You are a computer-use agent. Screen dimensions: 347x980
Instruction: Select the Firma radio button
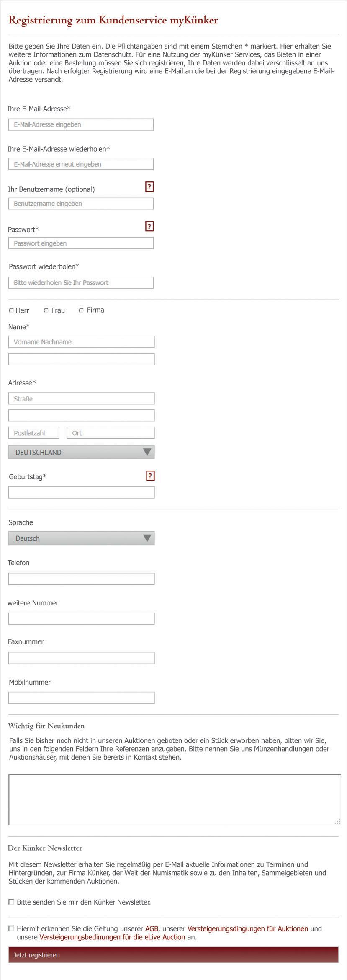(81, 310)
